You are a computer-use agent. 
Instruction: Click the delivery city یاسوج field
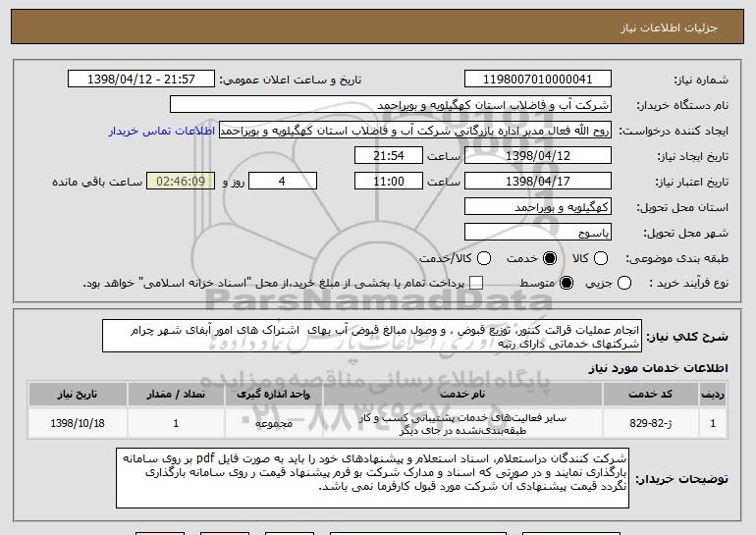tap(538, 233)
